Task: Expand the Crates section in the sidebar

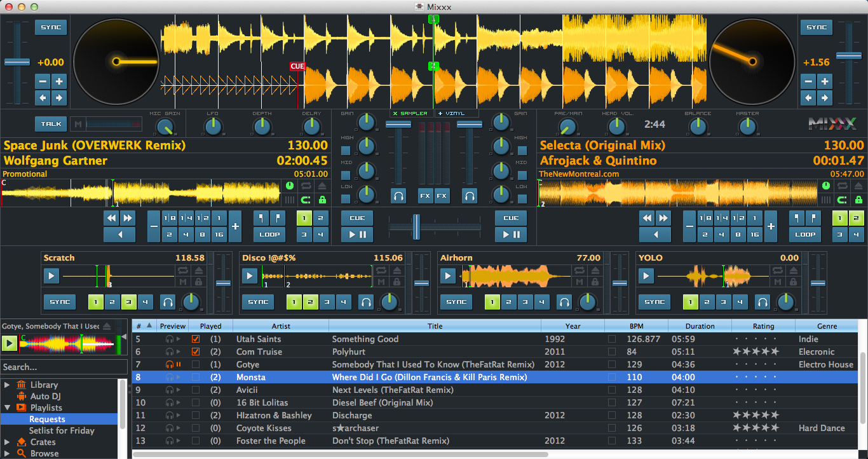Action: pos(6,442)
